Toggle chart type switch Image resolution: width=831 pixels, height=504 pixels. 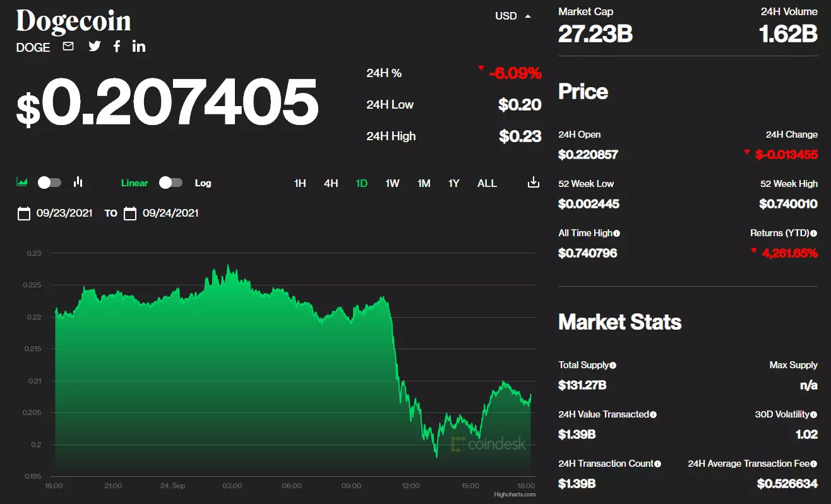(x=50, y=183)
